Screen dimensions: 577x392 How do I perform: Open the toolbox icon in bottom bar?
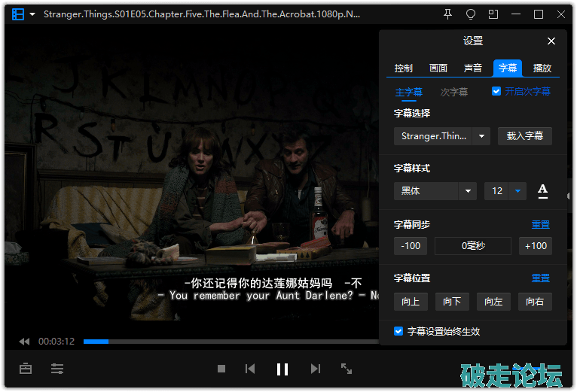[x=26, y=369]
